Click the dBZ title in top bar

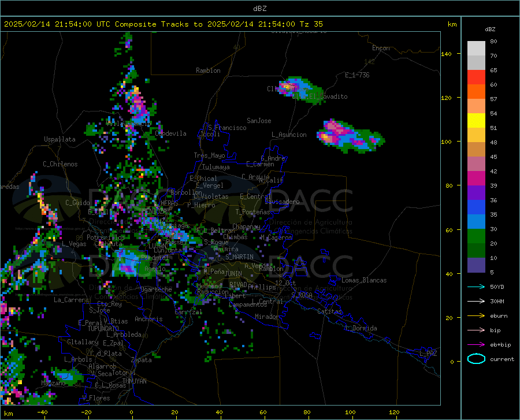pyautogui.click(x=259, y=9)
